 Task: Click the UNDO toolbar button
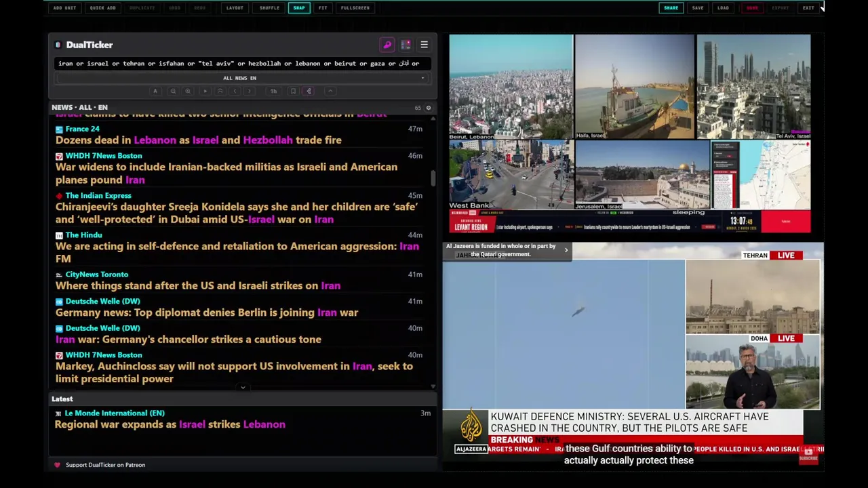(x=174, y=7)
